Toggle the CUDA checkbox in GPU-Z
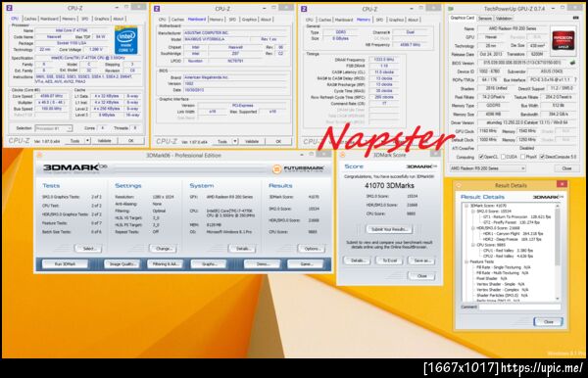The width and height of the screenshot is (588, 378). coord(504,157)
